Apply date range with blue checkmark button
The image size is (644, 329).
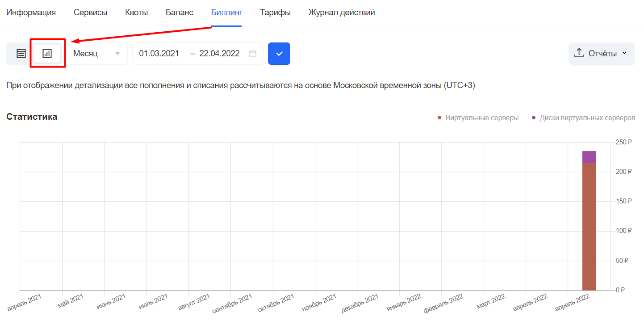(x=279, y=54)
